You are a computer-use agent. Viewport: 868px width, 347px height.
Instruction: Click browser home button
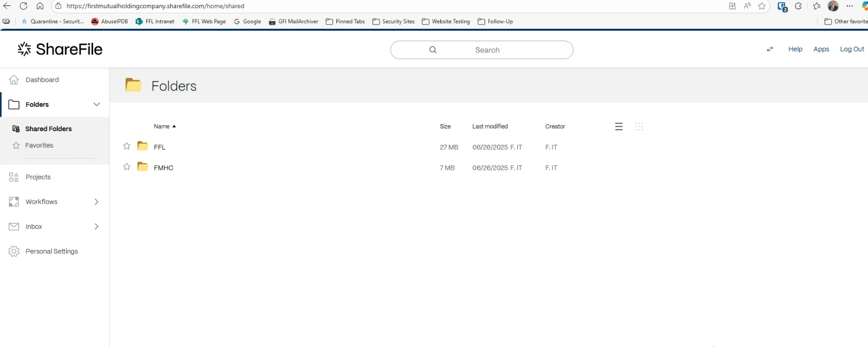click(40, 6)
